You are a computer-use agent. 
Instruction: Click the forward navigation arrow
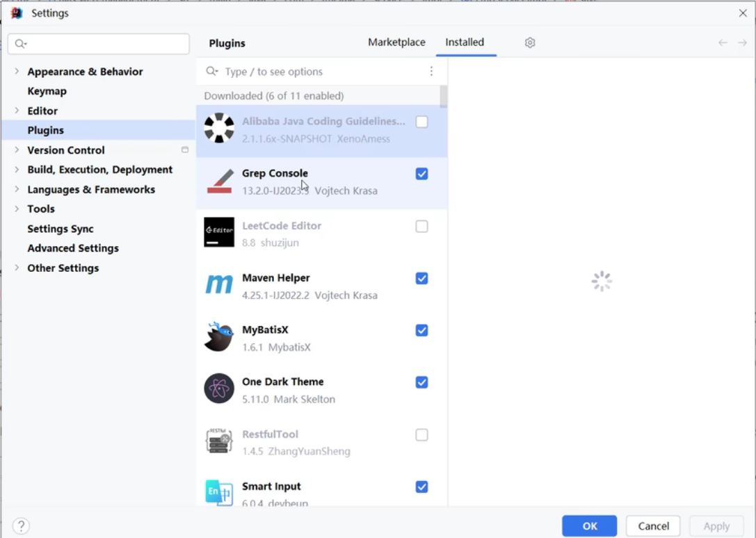743,42
